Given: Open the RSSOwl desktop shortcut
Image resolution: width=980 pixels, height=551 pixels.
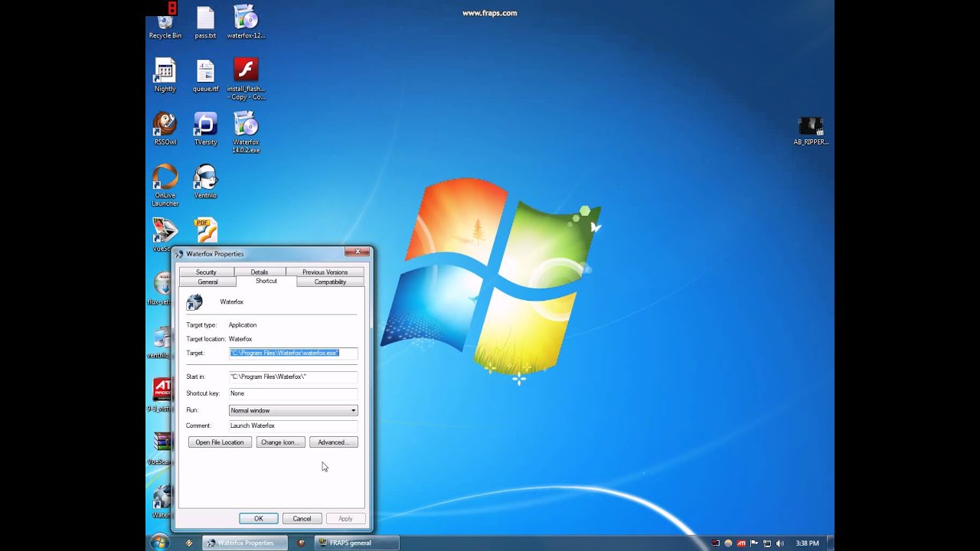Looking at the screenshot, I should [x=165, y=129].
